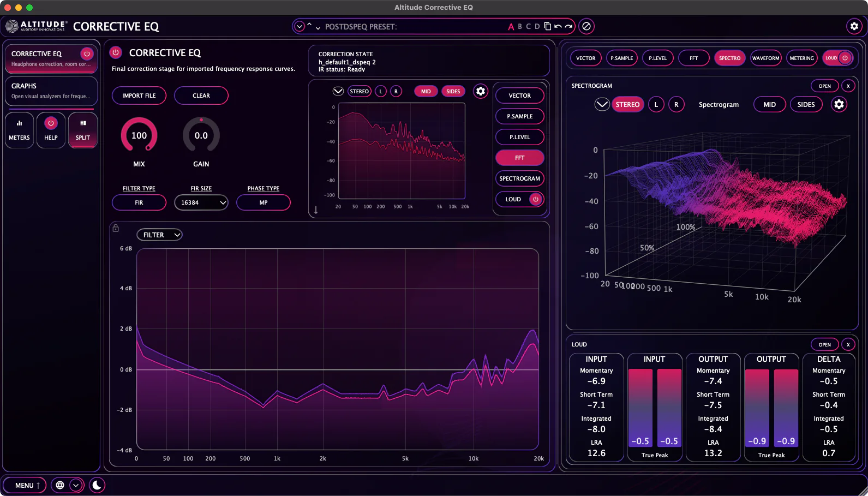Click the CLEAR button
The width and height of the screenshot is (868, 496).
click(x=201, y=95)
